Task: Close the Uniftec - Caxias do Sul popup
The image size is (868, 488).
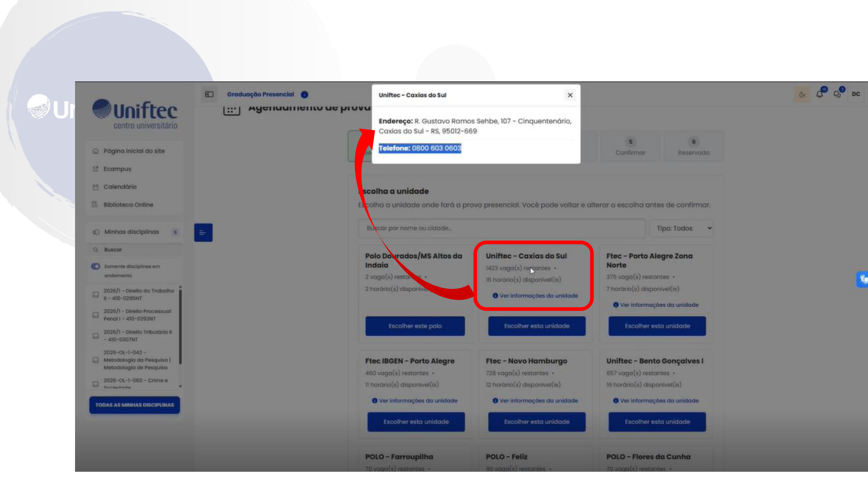Action: coord(570,95)
